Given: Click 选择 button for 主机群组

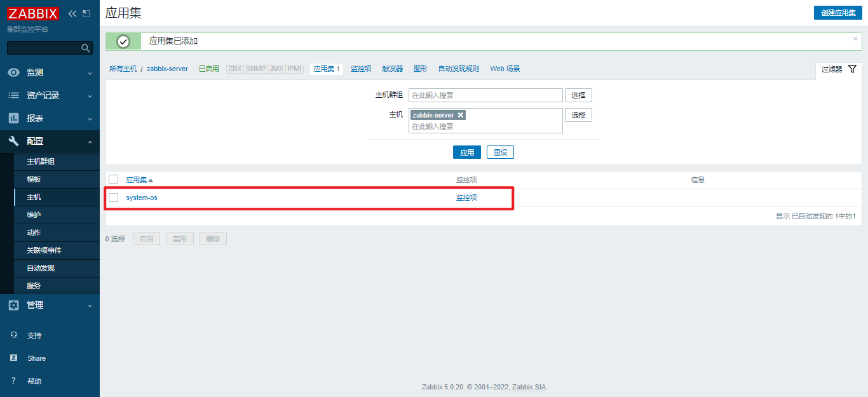Looking at the screenshot, I should (x=578, y=95).
